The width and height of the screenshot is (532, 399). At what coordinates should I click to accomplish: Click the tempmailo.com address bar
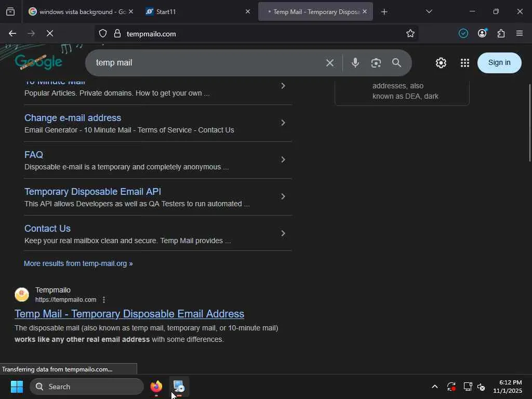256,34
